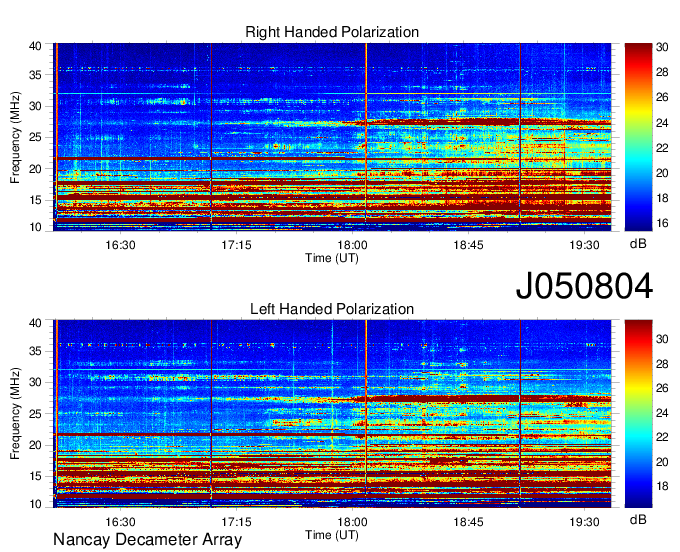This screenshot has height=552, width=680.
Task: Click the 16:30 tick on bottom plot
Action: click(121, 522)
